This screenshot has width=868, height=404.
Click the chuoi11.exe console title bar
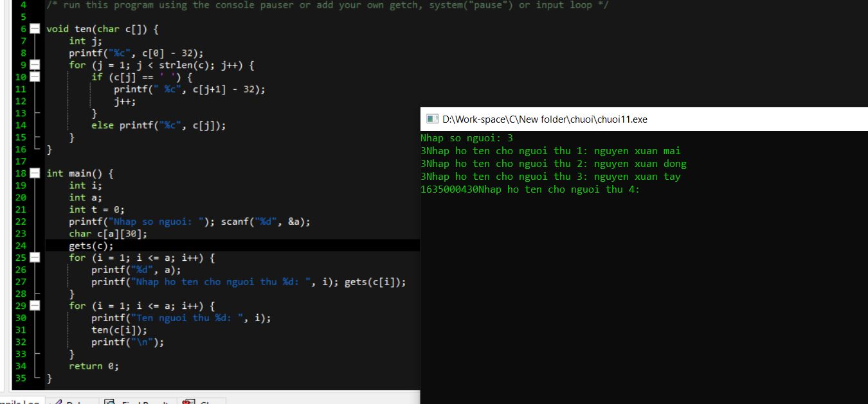coord(643,119)
